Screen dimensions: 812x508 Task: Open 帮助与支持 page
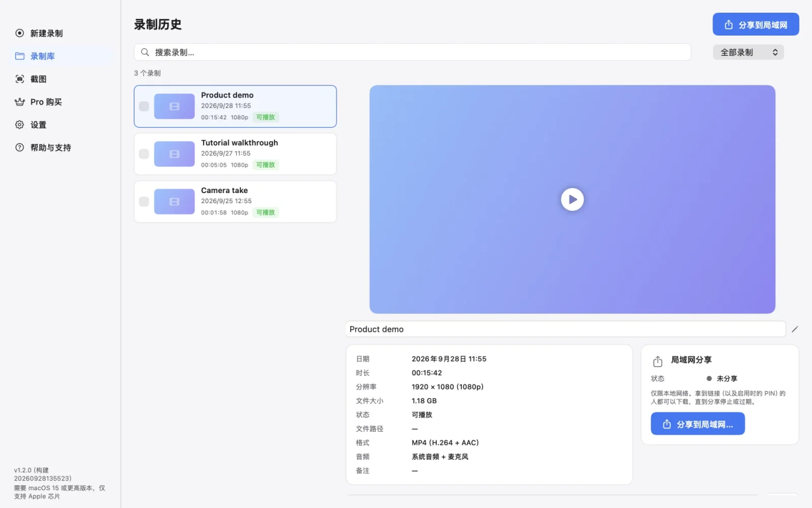pos(60,147)
